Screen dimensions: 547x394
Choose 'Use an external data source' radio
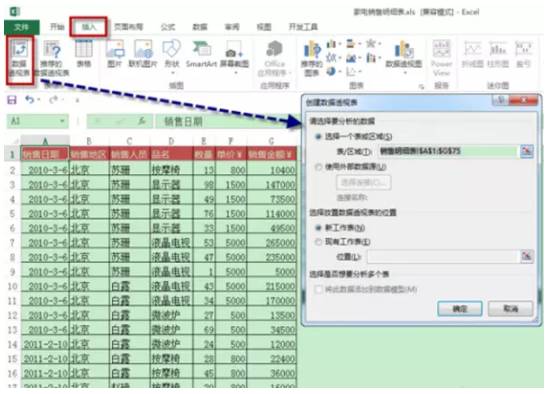[x=318, y=167]
